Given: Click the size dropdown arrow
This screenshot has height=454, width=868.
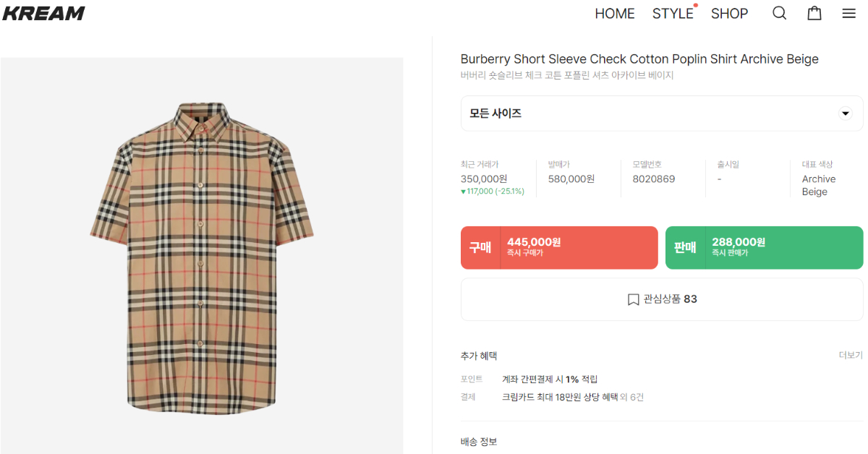Looking at the screenshot, I should coord(845,113).
